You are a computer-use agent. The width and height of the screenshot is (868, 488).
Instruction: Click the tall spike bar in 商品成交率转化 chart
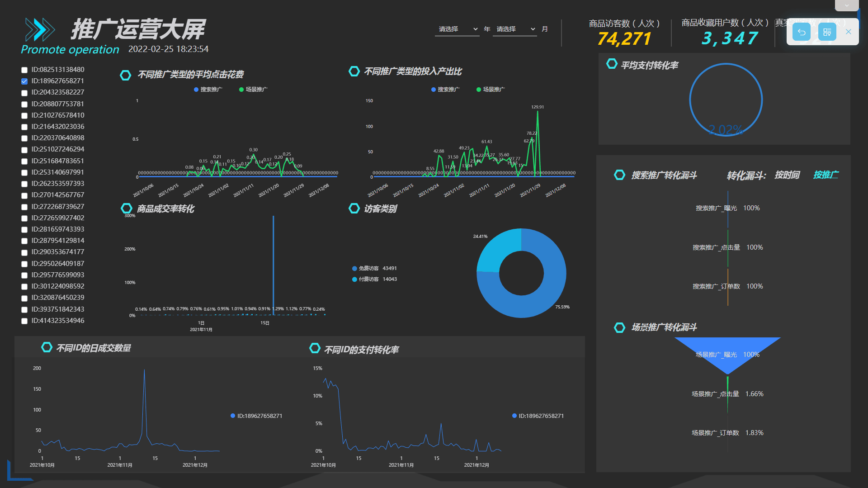273,265
